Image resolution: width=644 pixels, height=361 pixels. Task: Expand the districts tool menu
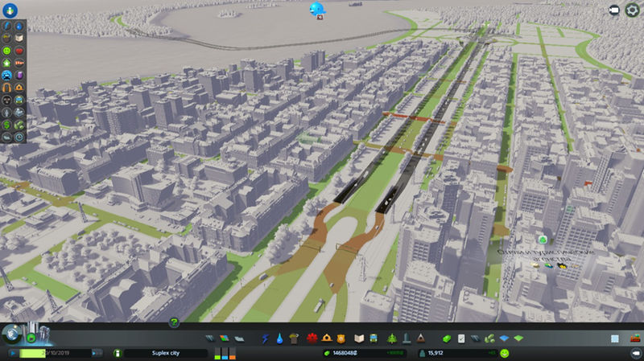point(237,338)
